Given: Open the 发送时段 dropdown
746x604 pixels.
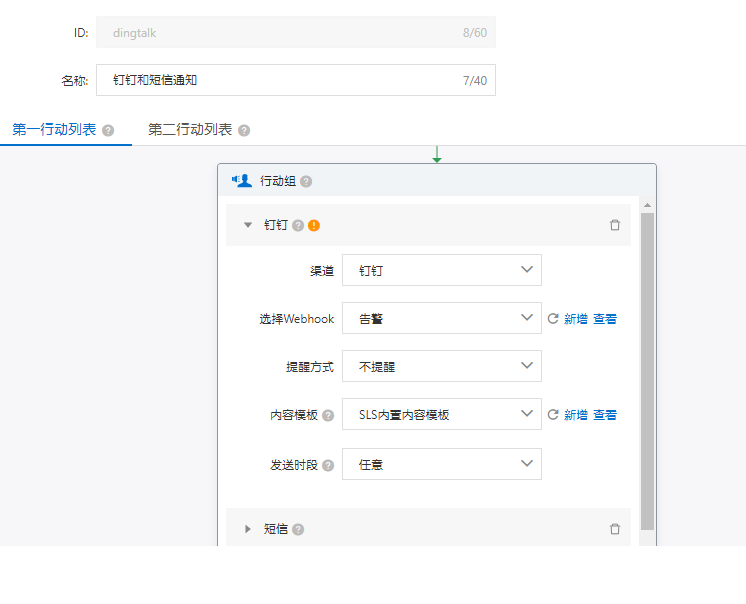Looking at the screenshot, I should pyautogui.click(x=441, y=464).
